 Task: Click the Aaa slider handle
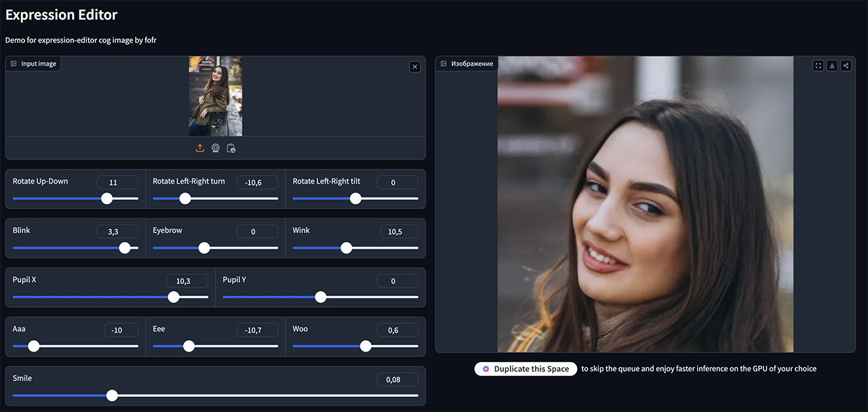[x=33, y=346]
